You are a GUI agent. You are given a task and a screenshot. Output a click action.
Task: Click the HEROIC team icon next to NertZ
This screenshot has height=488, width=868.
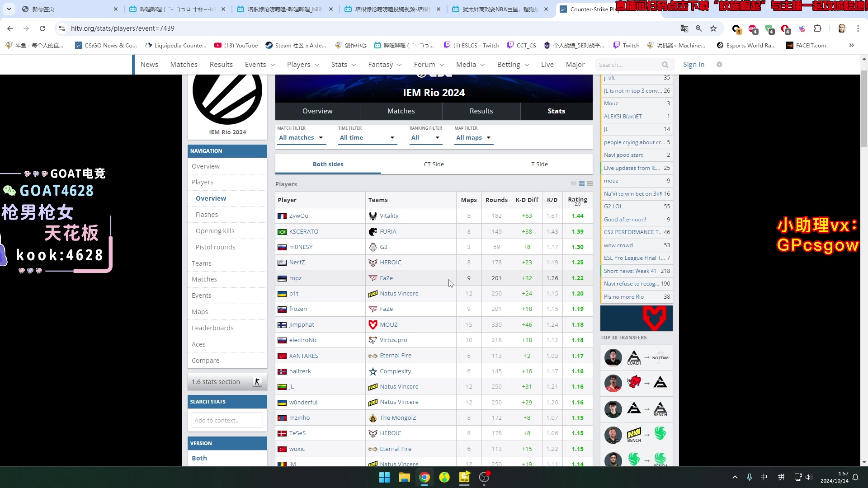click(373, 262)
